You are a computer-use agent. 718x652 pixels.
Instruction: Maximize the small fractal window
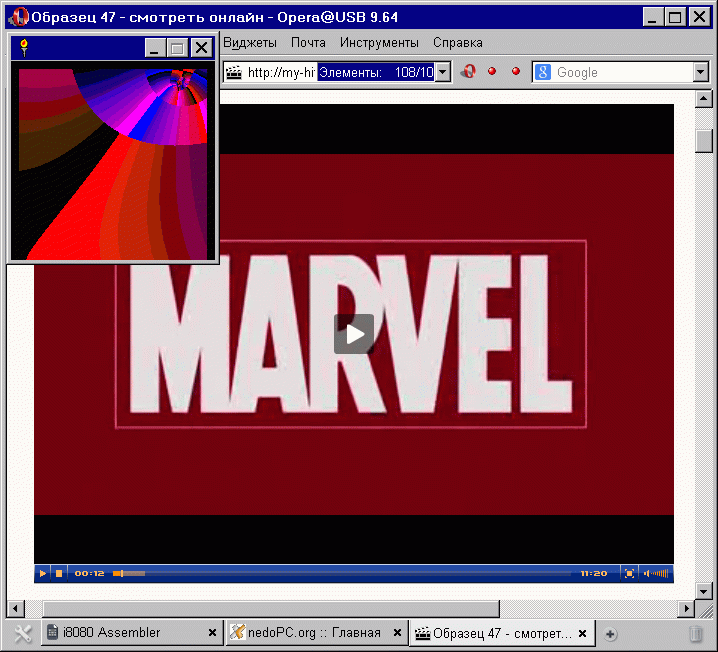click(x=177, y=48)
